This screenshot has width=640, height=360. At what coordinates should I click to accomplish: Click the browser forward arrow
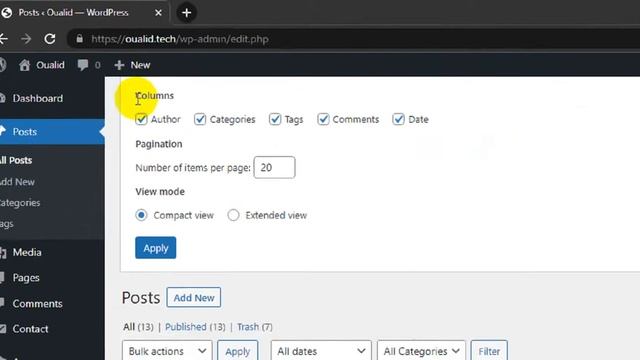pos(26,39)
